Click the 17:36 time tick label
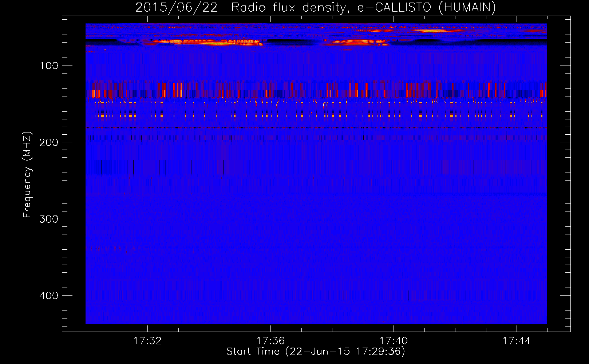589x364 pixels. coord(270,341)
